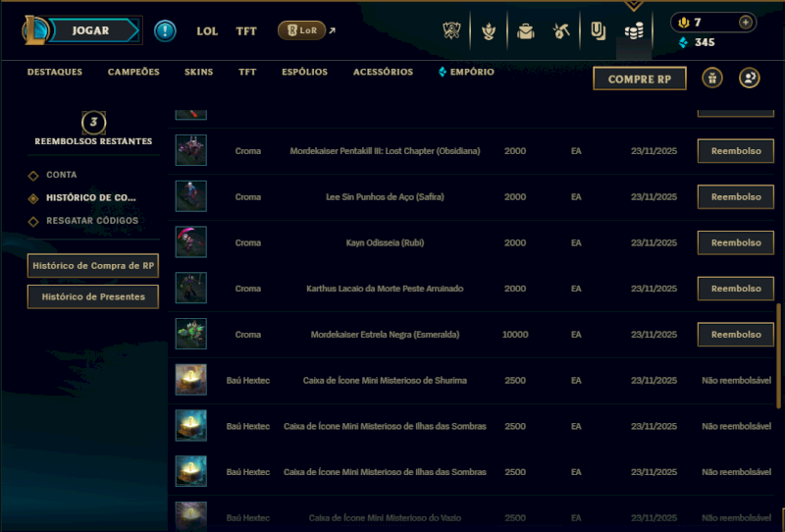Click text Lee Sin Punhos de Aço (Safira)

tap(385, 197)
